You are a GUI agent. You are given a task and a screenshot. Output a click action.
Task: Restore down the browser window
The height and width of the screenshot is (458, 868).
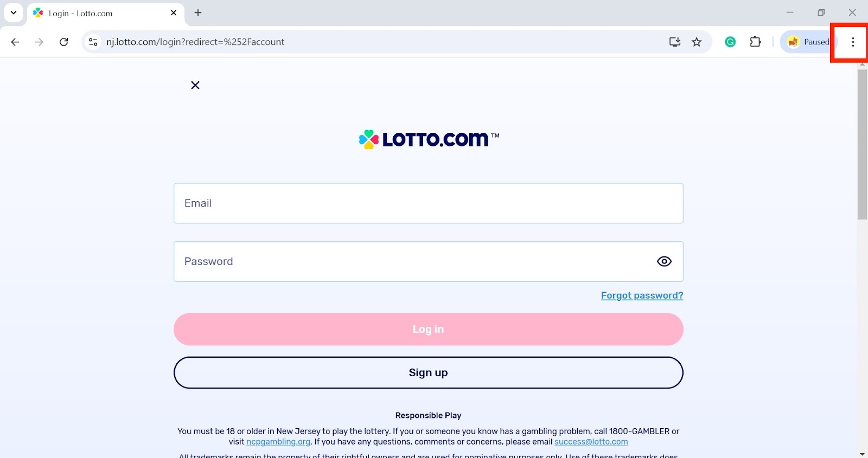(821, 12)
